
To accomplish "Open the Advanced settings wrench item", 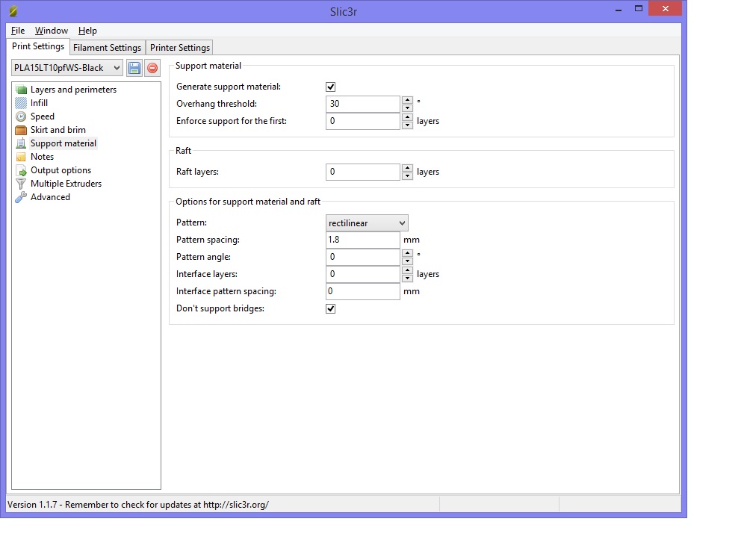I will [50, 197].
